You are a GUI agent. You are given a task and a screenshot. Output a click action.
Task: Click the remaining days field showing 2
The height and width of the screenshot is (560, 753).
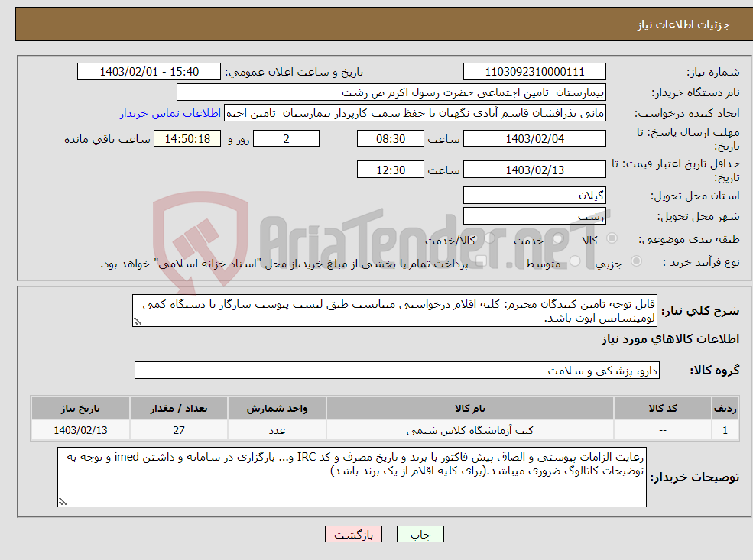coord(286,139)
